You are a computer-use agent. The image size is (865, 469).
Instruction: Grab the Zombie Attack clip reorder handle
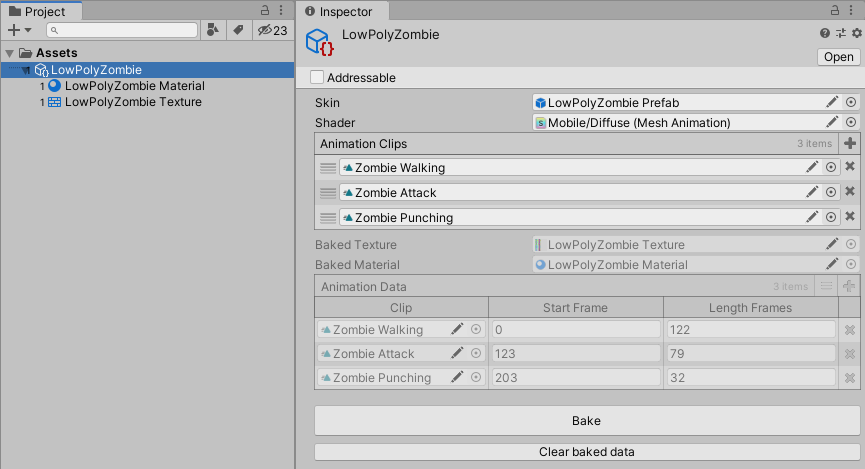click(328, 193)
